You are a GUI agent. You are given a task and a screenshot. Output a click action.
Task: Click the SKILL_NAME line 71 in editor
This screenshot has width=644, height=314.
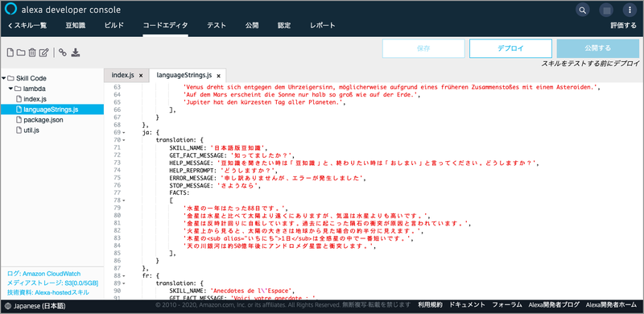click(218, 147)
